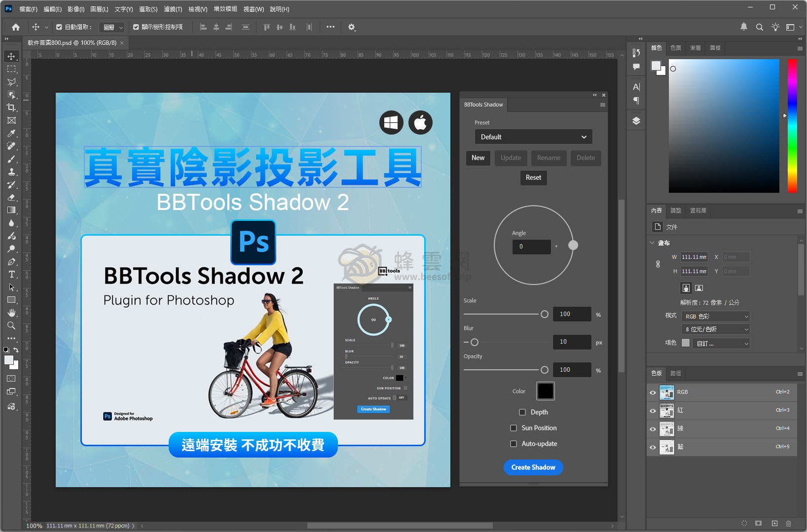Select the Eraser tool
807x532 pixels.
click(x=11, y=197)
